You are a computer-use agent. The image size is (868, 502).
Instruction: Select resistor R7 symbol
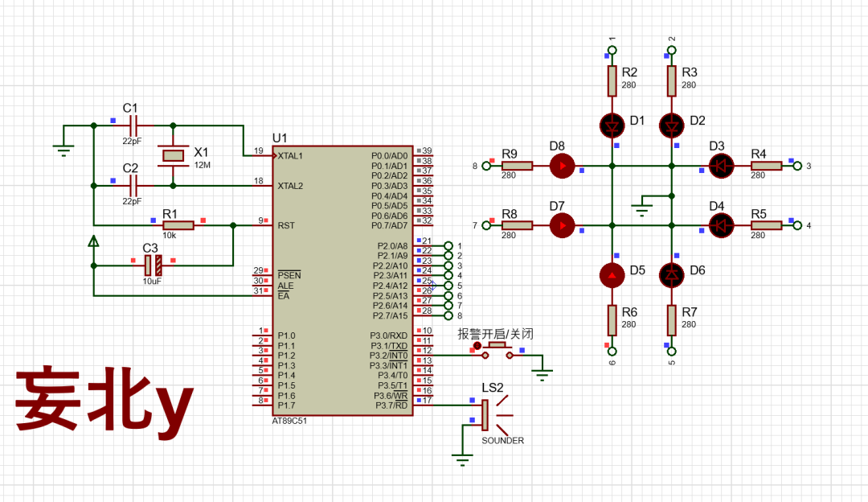[x=672, y=320]
